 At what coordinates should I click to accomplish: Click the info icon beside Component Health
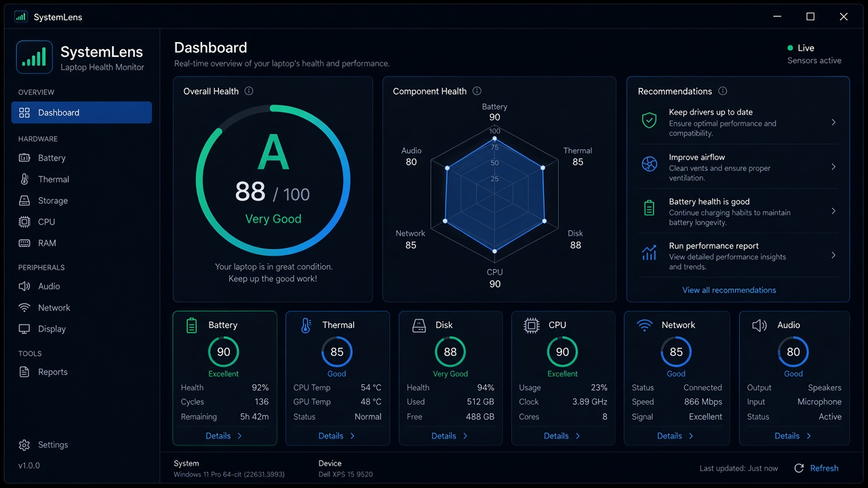coord(477,91)
